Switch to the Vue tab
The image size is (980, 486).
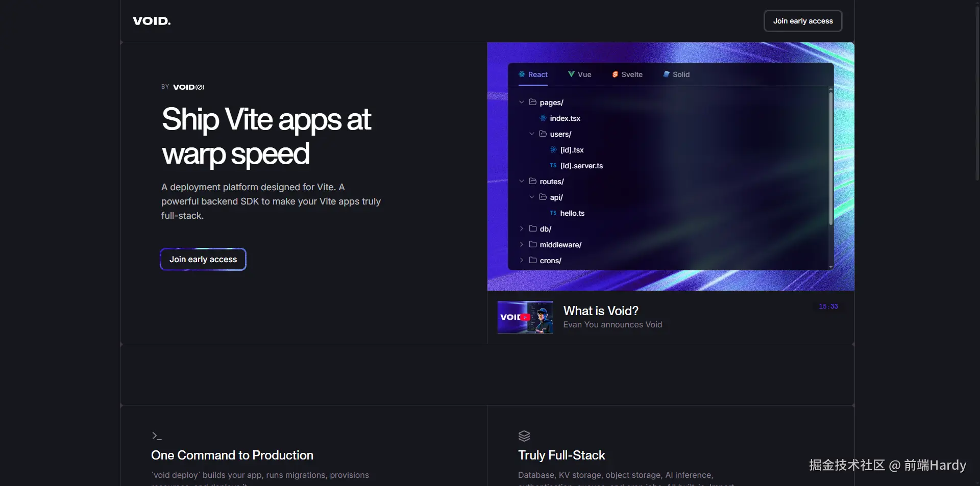pos(579,74)
